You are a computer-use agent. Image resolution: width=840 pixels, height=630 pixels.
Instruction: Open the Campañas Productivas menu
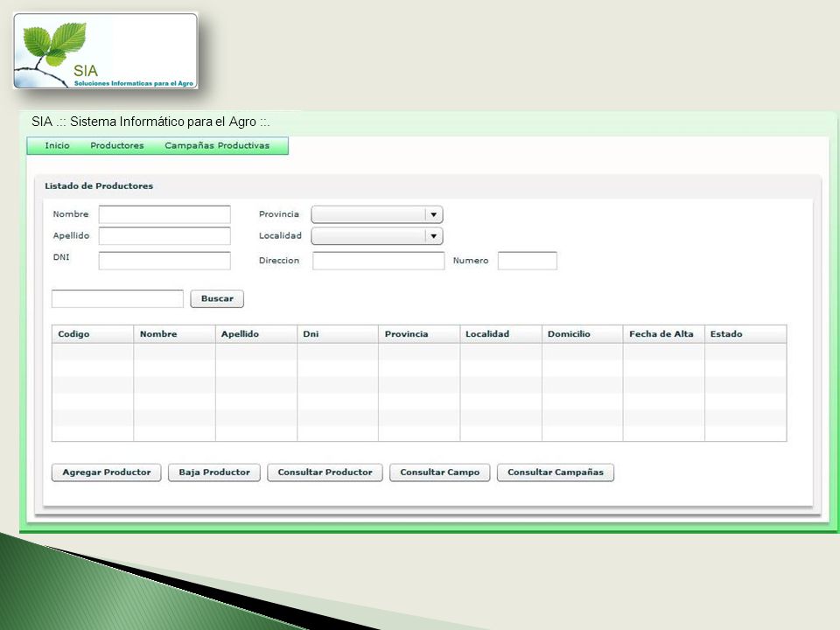(x=217, y=146)
